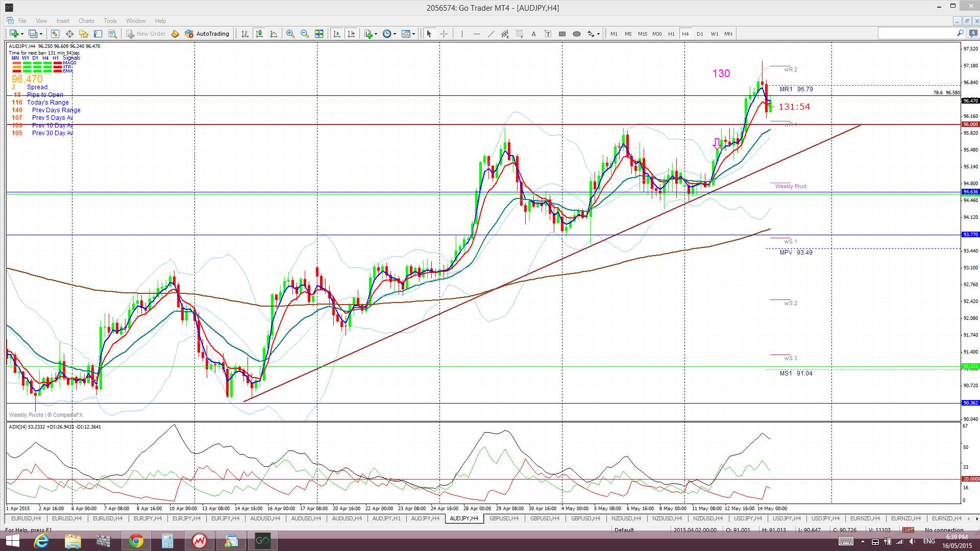
Task: Switch to the GBPUSD,H4 chart tab
Action: [x=504, y=518]
